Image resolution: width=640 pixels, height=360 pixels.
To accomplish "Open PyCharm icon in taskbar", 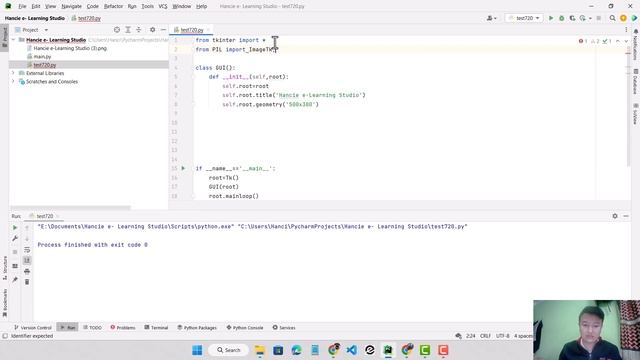I will (x=388, y=350).
